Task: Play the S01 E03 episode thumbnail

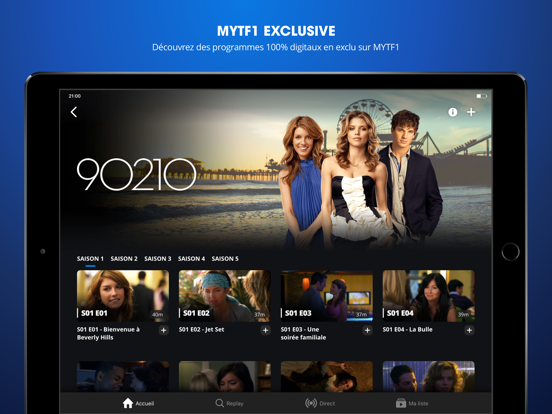Action: click(x=327, y=296)
